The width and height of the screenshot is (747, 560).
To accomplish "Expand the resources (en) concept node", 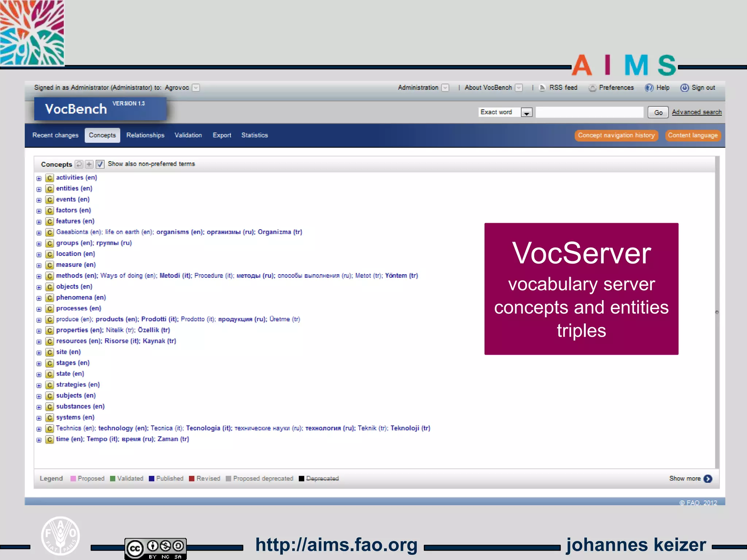I will click(39, 342).
